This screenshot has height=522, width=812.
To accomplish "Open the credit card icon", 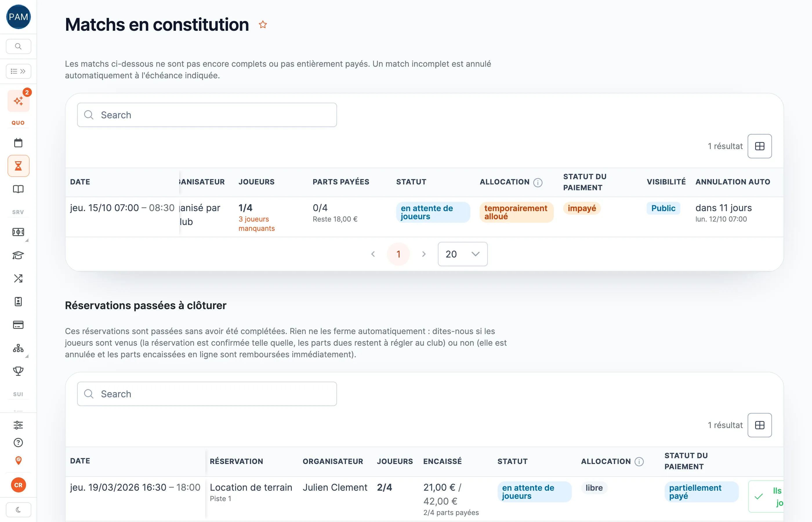I will 18,325.
